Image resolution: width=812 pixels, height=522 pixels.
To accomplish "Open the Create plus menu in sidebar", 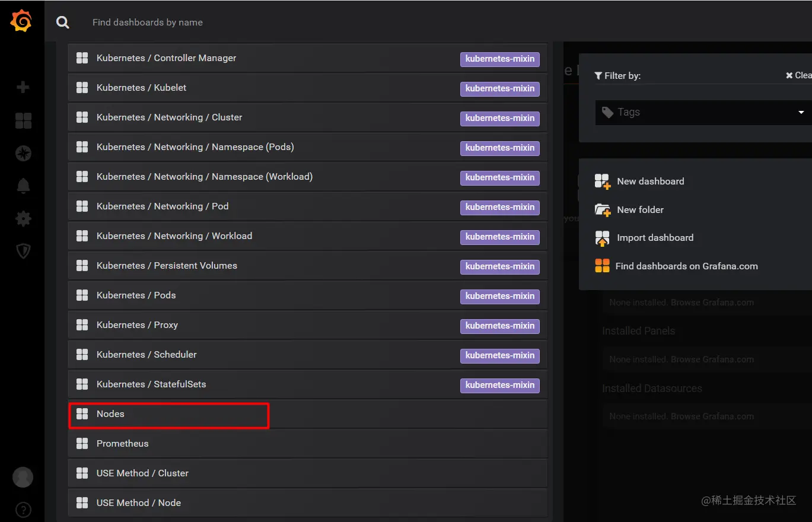I will tap(23, 87).
